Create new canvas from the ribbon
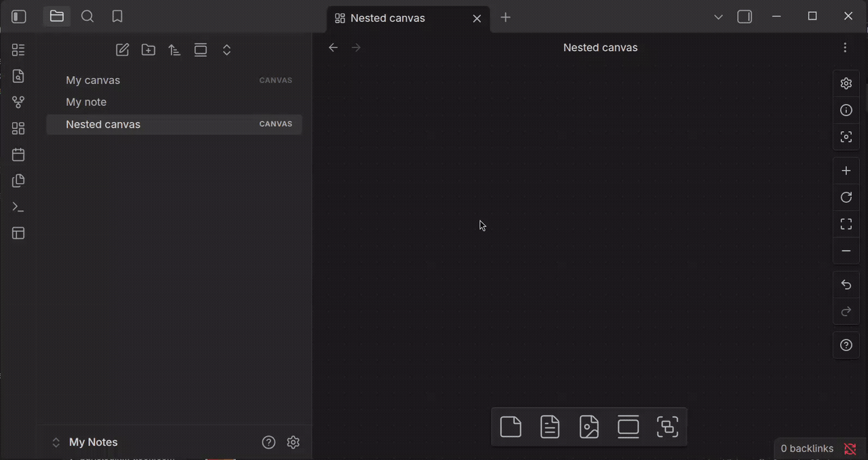Viewport: 868px width, 460px height. [x=18, y=128]
